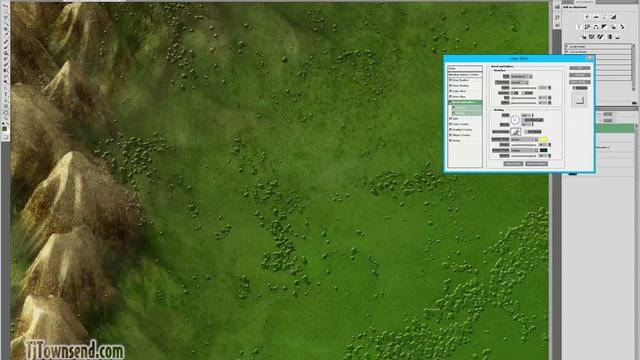Toggle the Gradient Overlay effect checkbox
The image size is (640, 360).
pyautogui.click(x=450, y=129)
